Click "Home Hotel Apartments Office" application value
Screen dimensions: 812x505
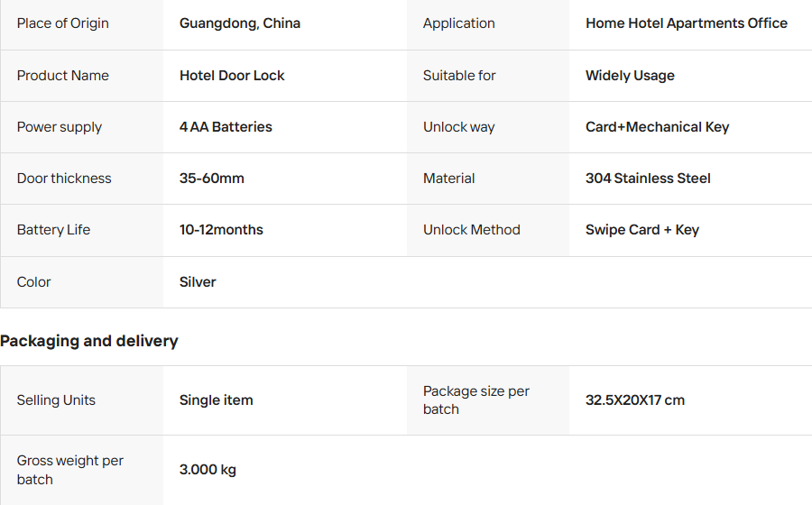(686, 23)
